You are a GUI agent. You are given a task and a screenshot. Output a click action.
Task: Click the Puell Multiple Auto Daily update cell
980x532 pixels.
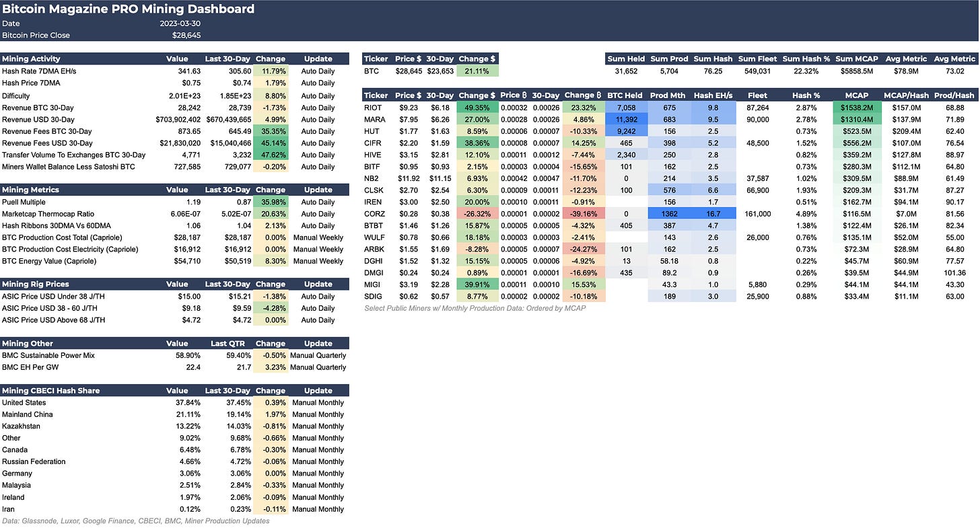click(x=318, y=202)
